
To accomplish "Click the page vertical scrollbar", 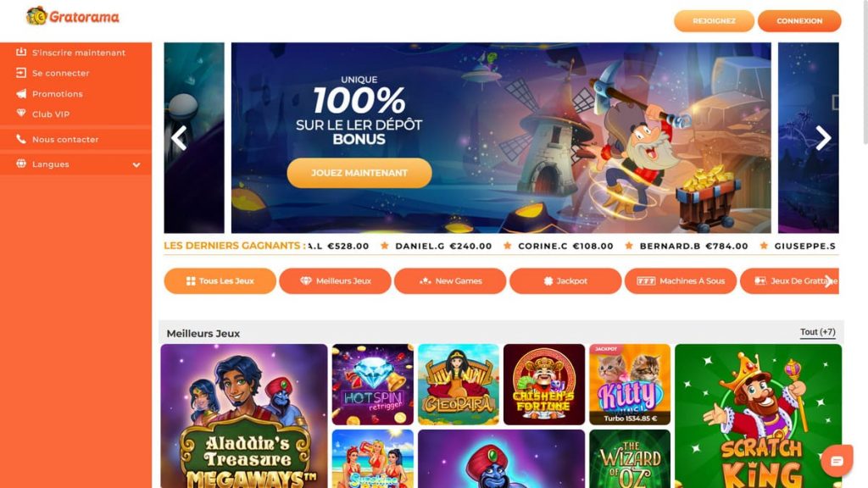I will coord(864,72).
